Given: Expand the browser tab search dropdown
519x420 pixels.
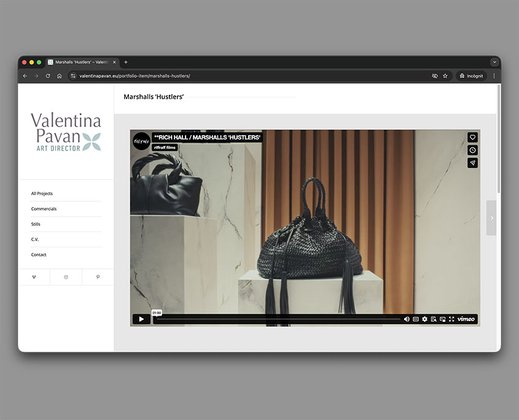Looking at the screenshot, I should tap(494, 62).
